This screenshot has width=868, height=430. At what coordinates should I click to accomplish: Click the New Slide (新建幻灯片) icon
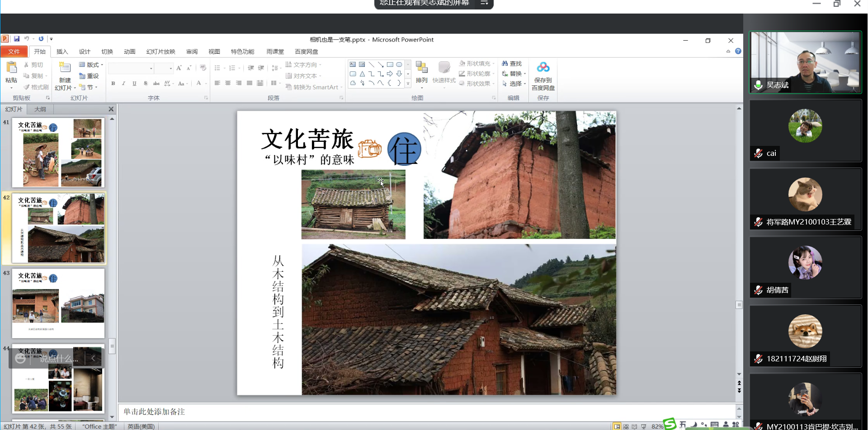coord(65,68)
